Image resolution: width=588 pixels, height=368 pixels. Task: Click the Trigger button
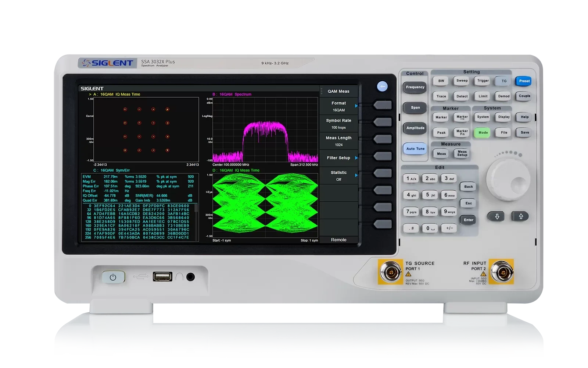[x=483, y=81]
